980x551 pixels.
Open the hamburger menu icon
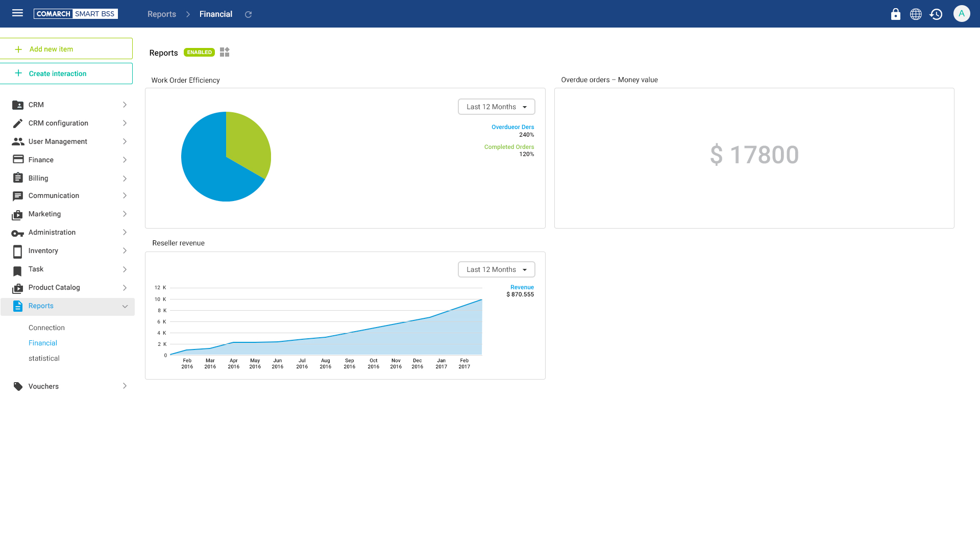tap(17, 13)
